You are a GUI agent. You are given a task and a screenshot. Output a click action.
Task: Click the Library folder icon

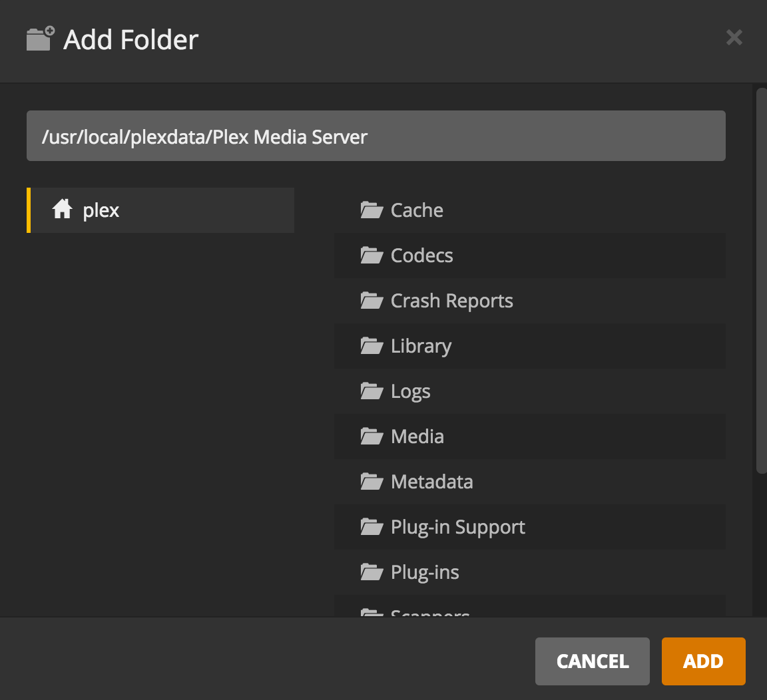[x=372, y=346]
